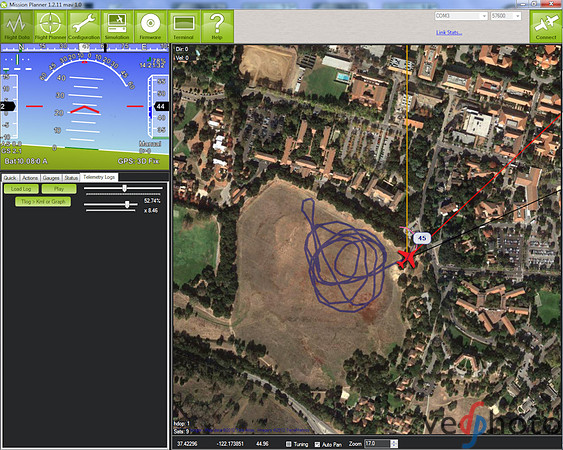Open the Flight Data view
The height and width of the screenshot is (450, 563).
(x=17, y=27)
